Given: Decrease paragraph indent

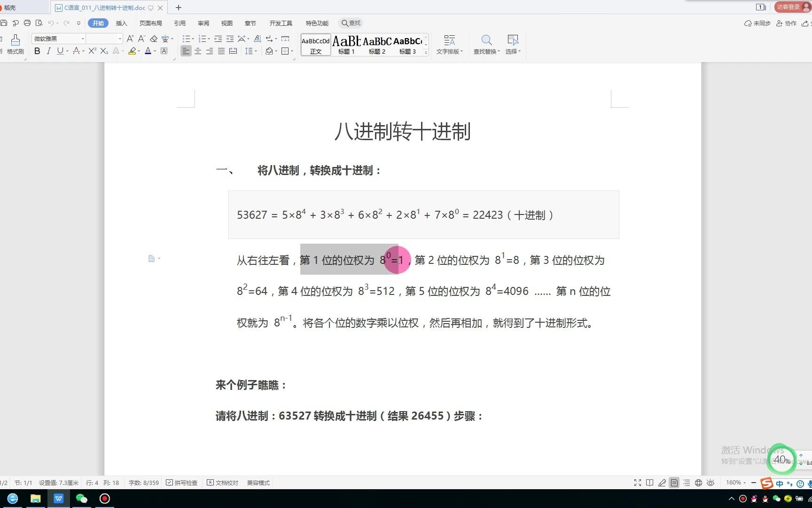Looking at the screenshot, I should (x=218, y=39).
